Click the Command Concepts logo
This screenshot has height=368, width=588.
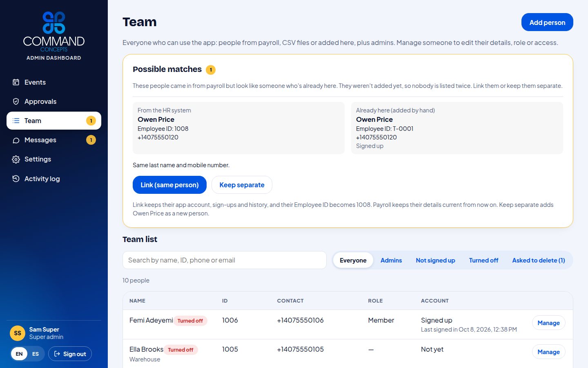pos(54,31)
